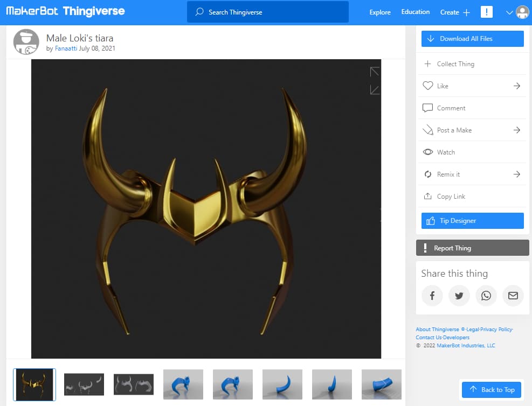Click the Comment speech bubble icon

point(427,108)
